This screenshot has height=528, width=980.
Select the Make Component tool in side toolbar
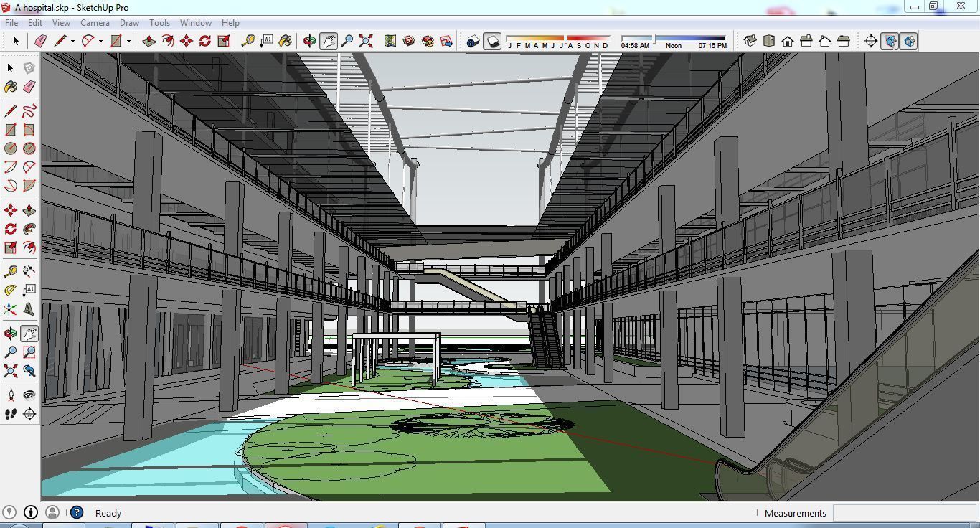pos(29,68)
